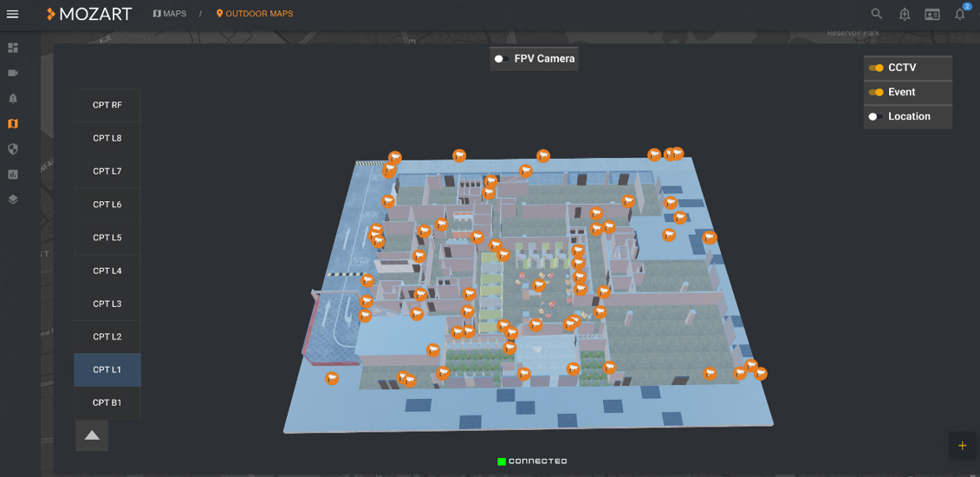Collapse floor list with the up arrow
Screen dimensions: 980x477
tap(92, 435)
